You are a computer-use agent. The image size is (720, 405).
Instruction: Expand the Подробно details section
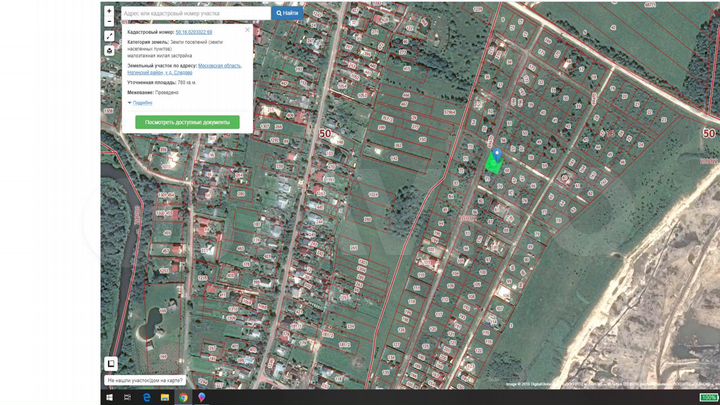coord(141,102)
